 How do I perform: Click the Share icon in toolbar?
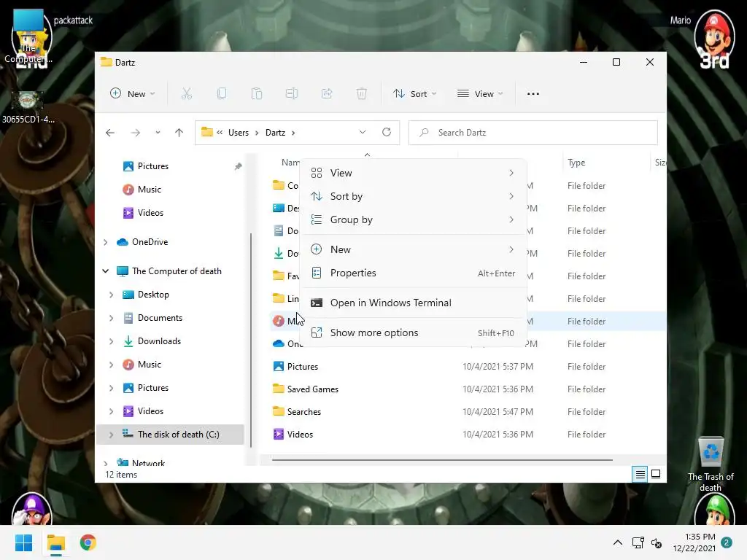(327, 94)
